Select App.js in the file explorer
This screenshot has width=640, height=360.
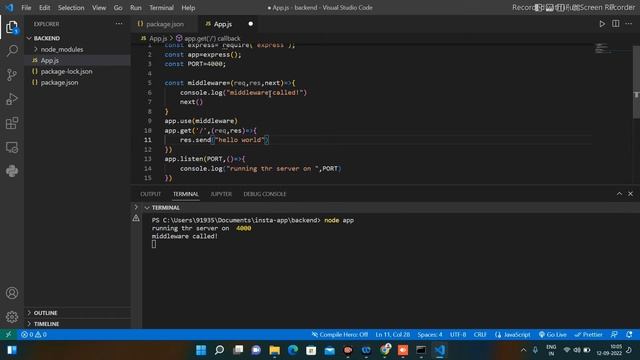[78, 60]
